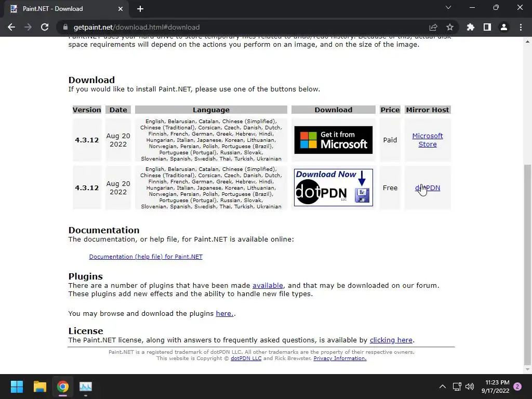Click the 'Free' price cell
This screenshot has height=399, width=532.
tap(390, 188)
